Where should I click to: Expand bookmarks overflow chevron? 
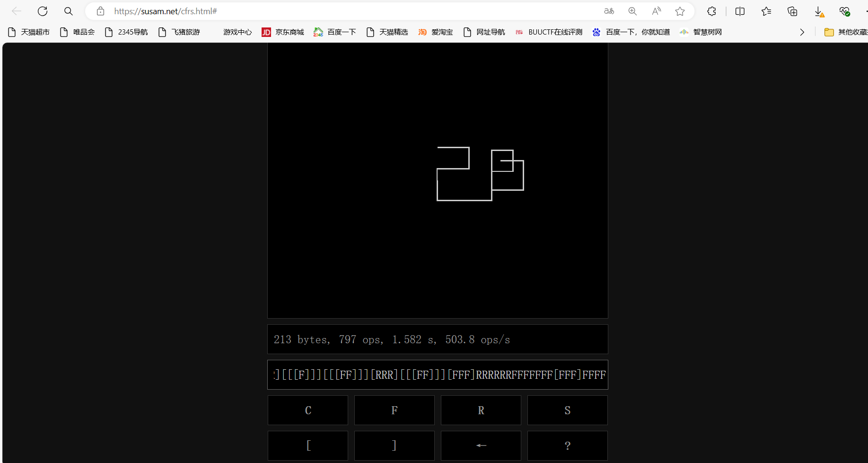802,32
